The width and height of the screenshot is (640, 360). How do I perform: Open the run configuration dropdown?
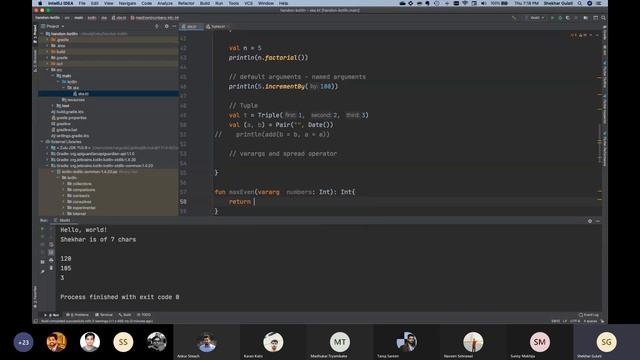click(x=536, y=18)
